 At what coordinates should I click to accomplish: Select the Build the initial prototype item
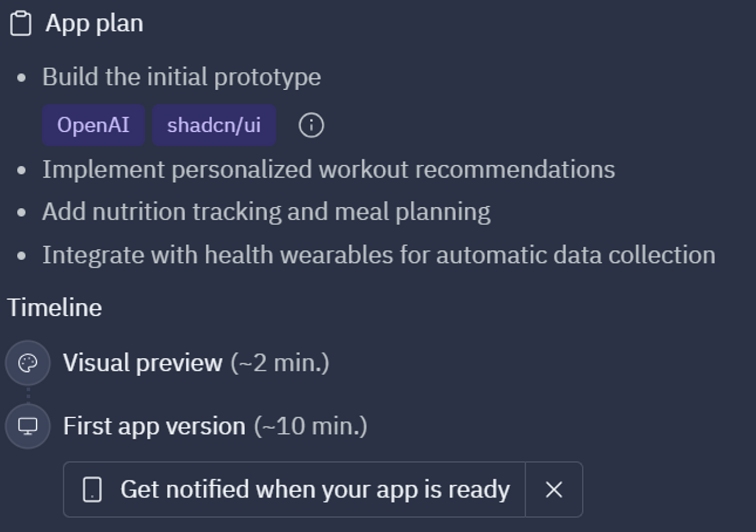click(x=181, y=77)
